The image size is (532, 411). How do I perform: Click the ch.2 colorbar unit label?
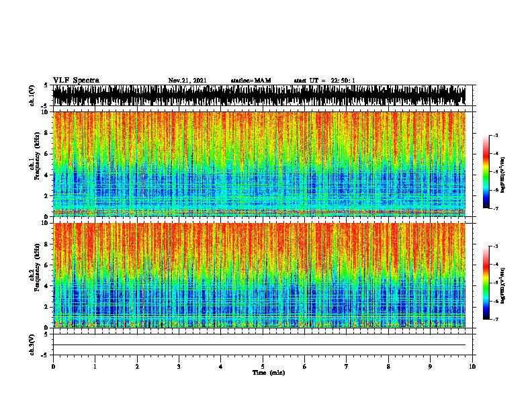(x=502, y=285)
